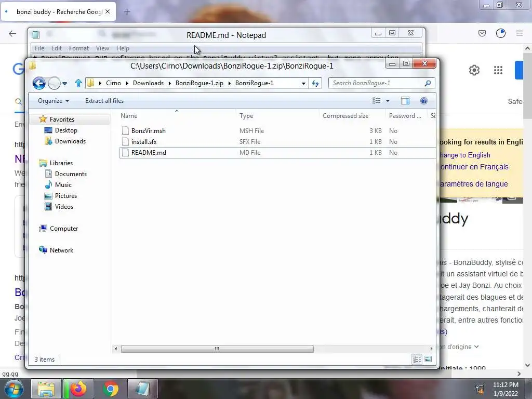532x399 pixels.
Task: Open Pictures library
Action: pos(66,196)
